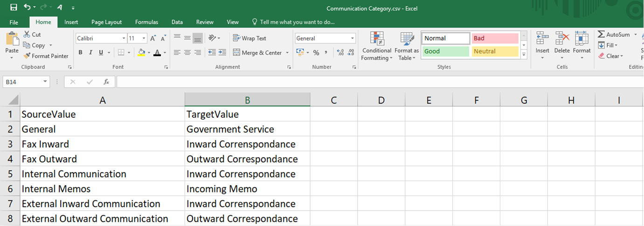644x226 pixels.
Task: Apply accounting number format
Action: [x=300, y=53]
